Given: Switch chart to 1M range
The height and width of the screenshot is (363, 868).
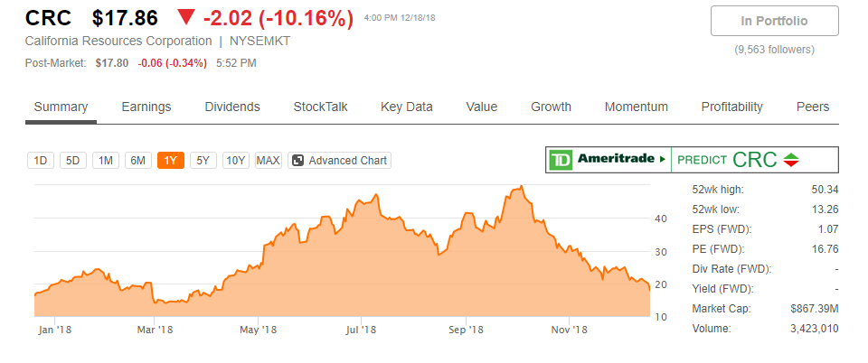Looking at the screenshot, I should (x=106, y=161).
